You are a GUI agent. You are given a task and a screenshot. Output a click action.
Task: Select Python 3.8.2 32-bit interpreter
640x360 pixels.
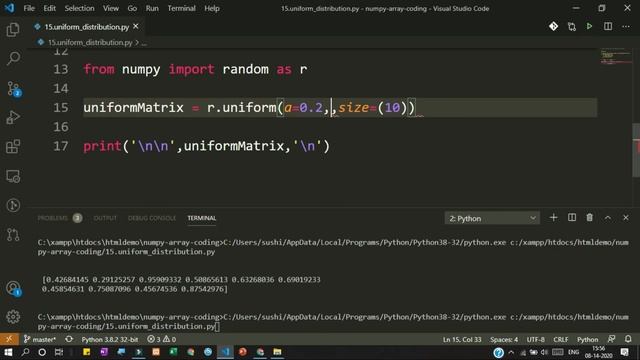pyautogui.click(x=109, y=339)
